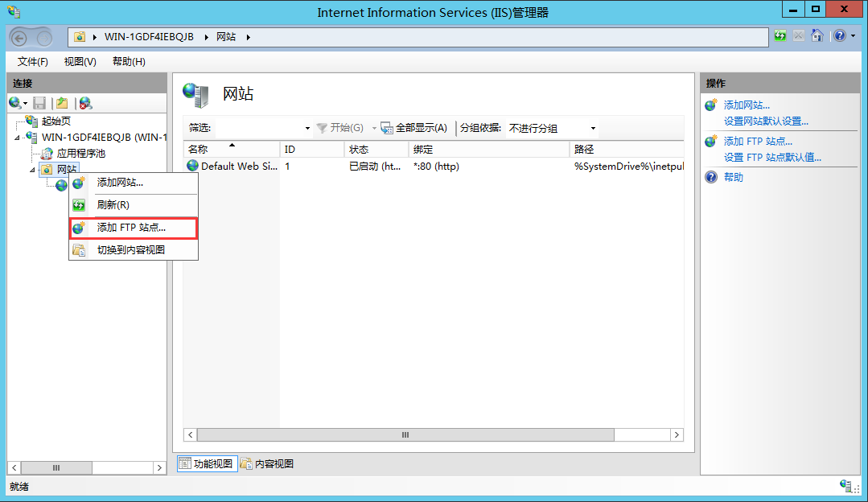Click 添加网站... link in actions pane
The width and height of the screenshot is (868, 502).
[x=747, y=105]
